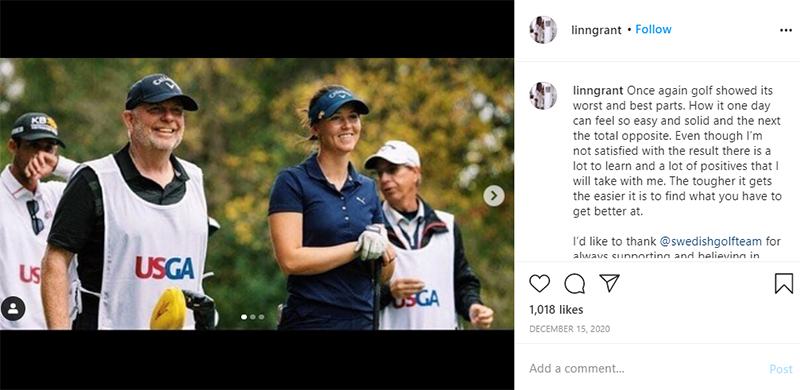Jump to second carousel dot indicator
Screen dimensions: 800x390
(253, 317)
